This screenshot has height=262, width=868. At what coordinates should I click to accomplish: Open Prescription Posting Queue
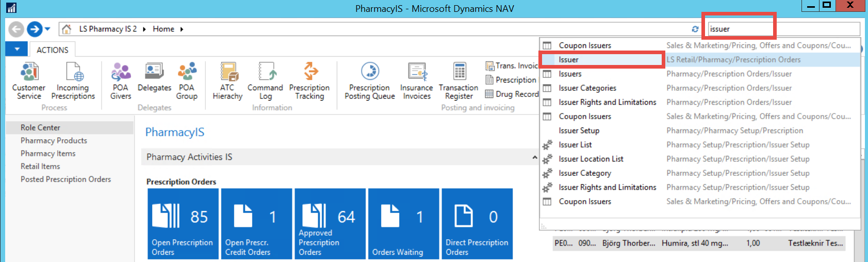pyautogui.click(x=370, y=81)
